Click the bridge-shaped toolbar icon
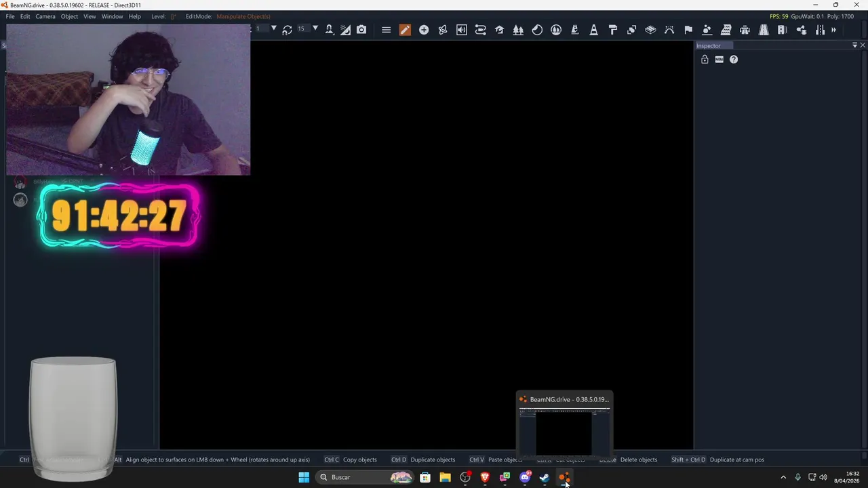 click(669, 30)
